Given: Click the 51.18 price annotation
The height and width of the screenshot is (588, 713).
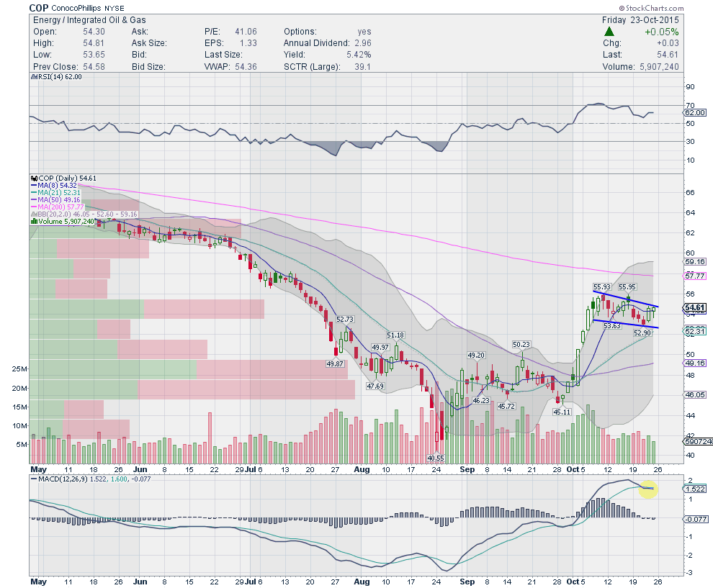Looking at the screenshot, I should pyautogui.click(x=395, y=335).
